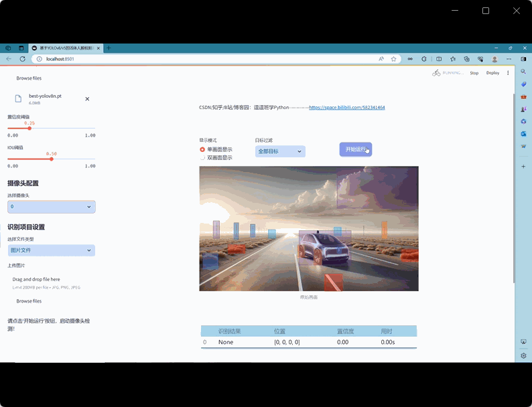Open the browser extensions icon
Image resolution: width=532 pixels, height=407 pixels.
point(424,59)
